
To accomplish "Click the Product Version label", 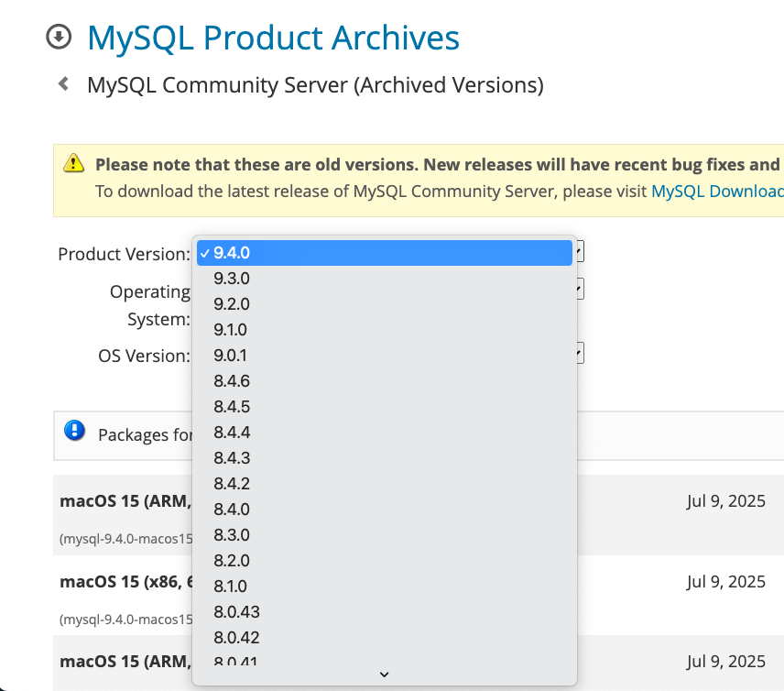I will pyautogui.click(x=124, y=254).
